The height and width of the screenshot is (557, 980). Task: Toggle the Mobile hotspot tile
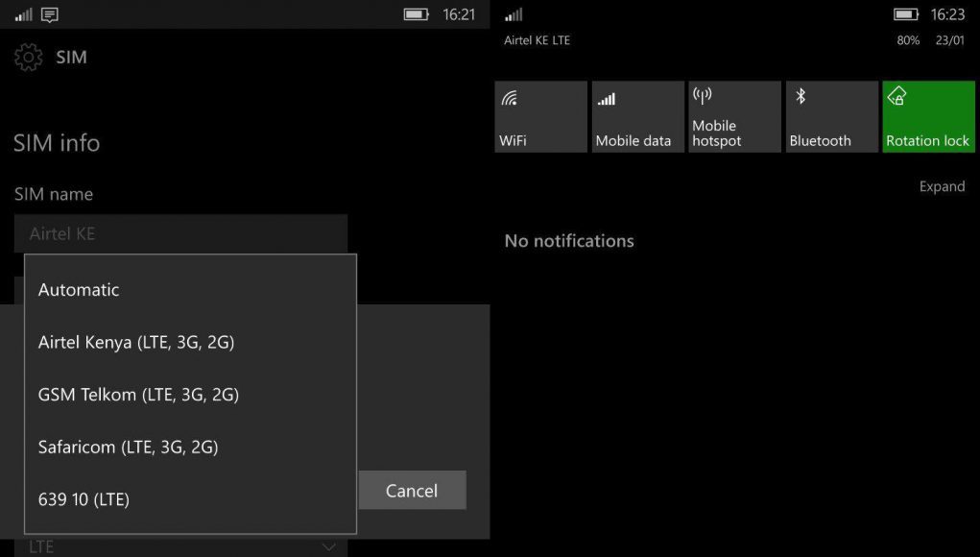734,116
